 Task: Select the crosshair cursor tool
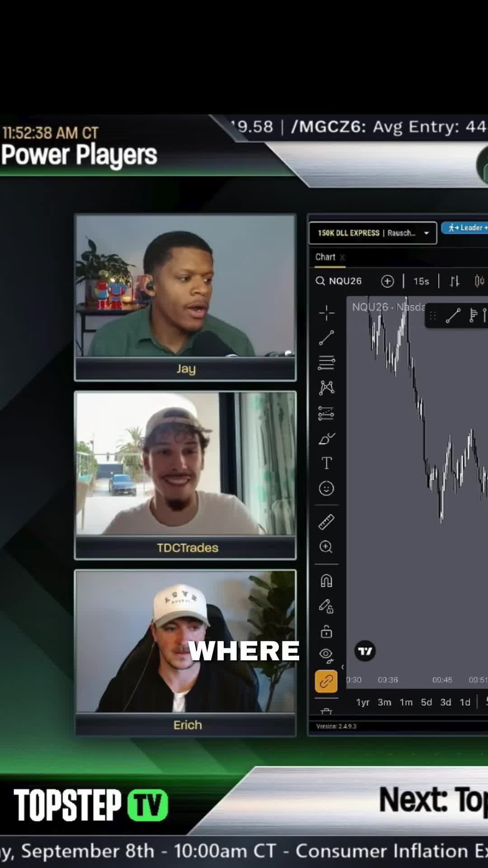tap(326, 313)
